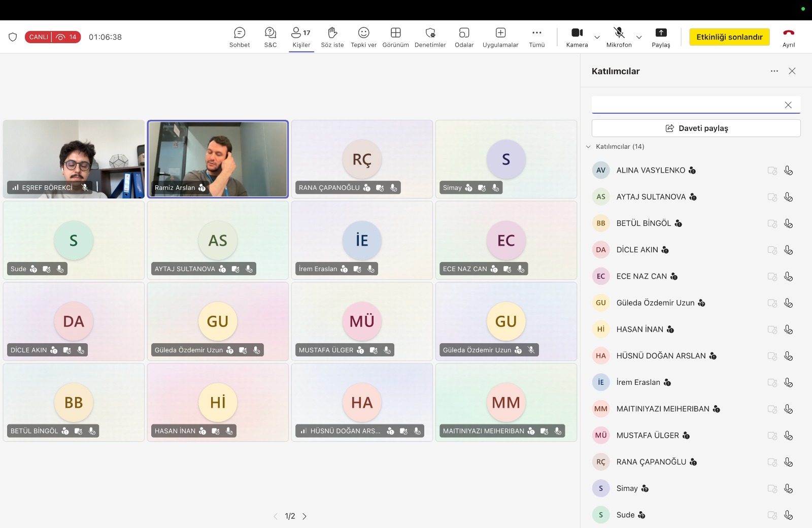Click mic icon on AYTAJ SULTANOVA tile
Viewport: 812px width, 528px height.
[249, 269]
